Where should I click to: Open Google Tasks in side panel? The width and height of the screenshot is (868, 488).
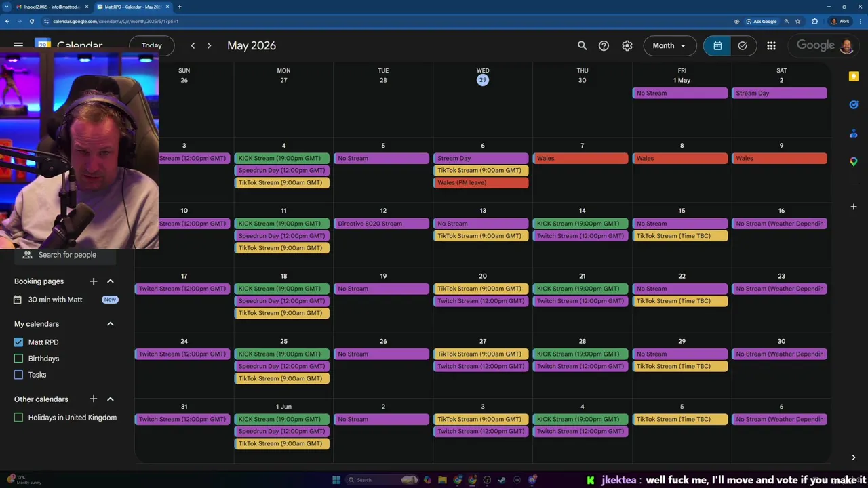(x=854, y=104)
